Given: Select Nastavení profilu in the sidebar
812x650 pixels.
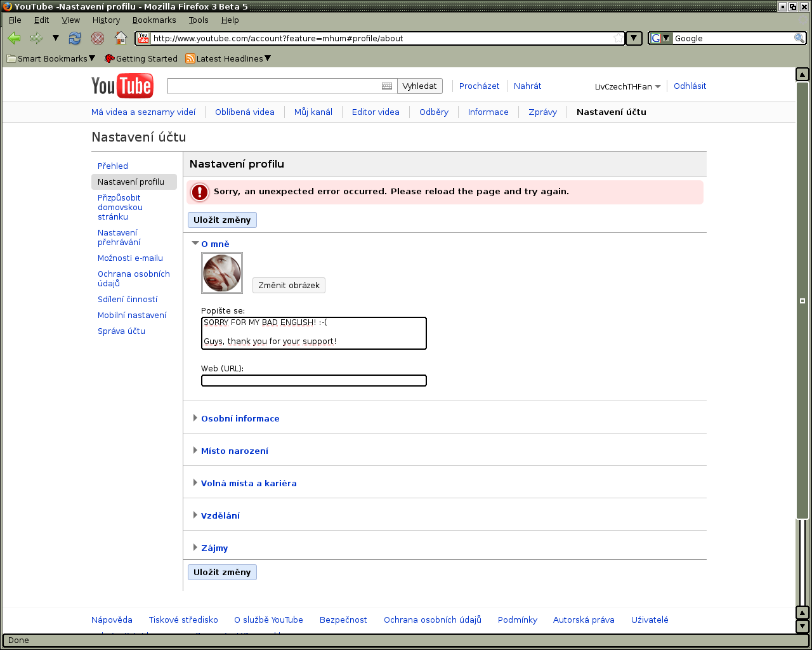Looking at the screenshot, I should point(134,182).
